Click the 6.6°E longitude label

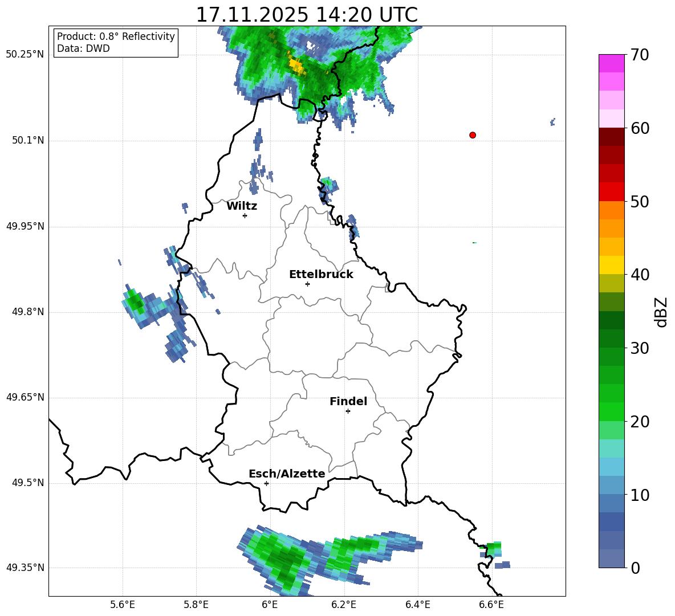click(491, 605)
